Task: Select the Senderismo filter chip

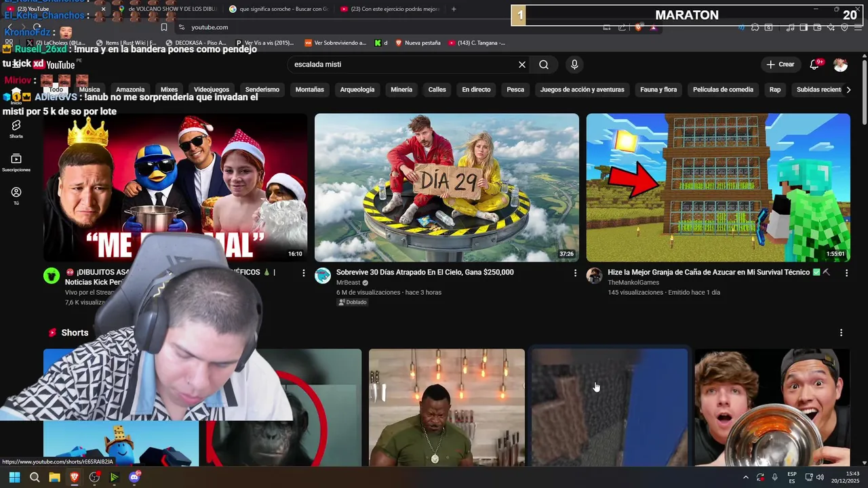Action: pyautogui.click(x=262, y=89)
